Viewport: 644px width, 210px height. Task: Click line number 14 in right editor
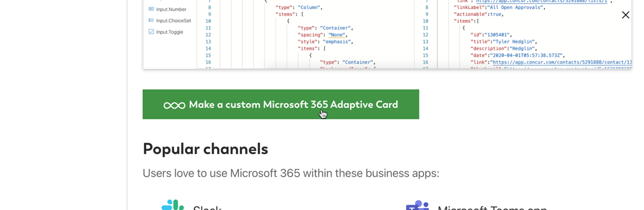coord(425,48)
